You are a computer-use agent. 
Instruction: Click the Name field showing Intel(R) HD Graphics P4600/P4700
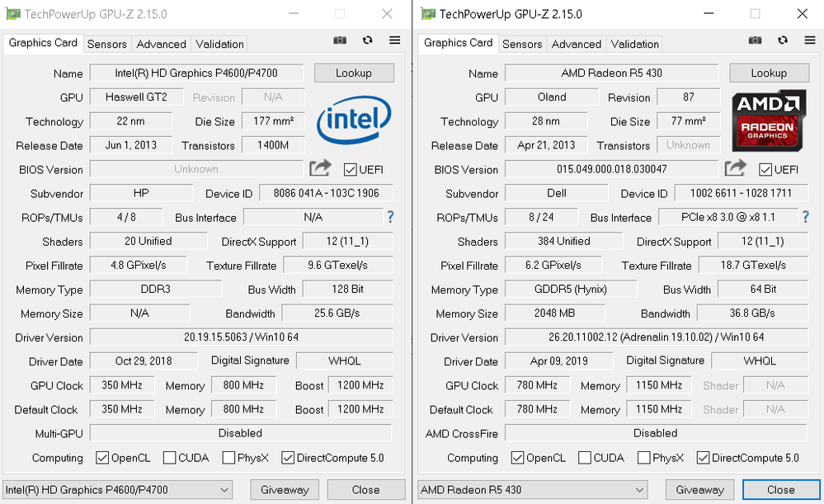point(196,73)
